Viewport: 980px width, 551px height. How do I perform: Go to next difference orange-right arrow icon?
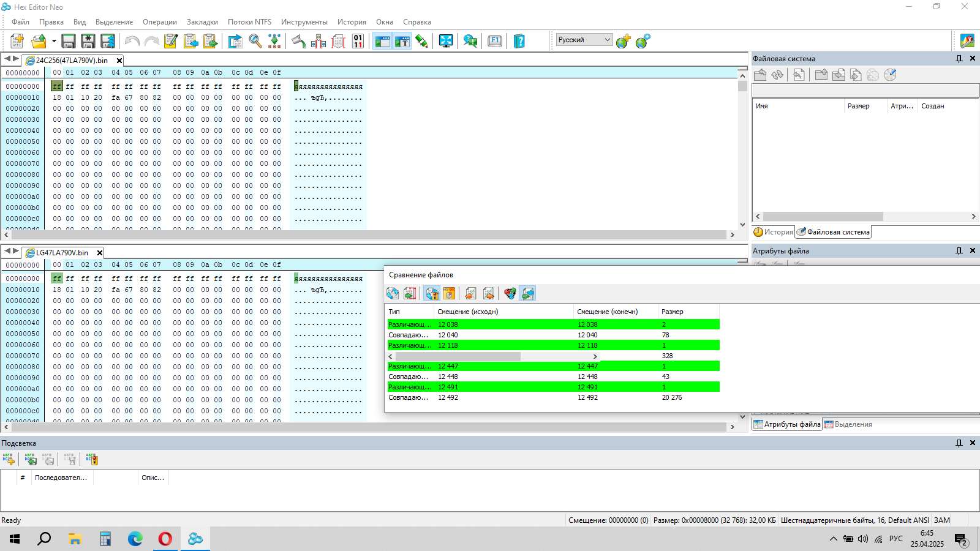coord(488,293)
